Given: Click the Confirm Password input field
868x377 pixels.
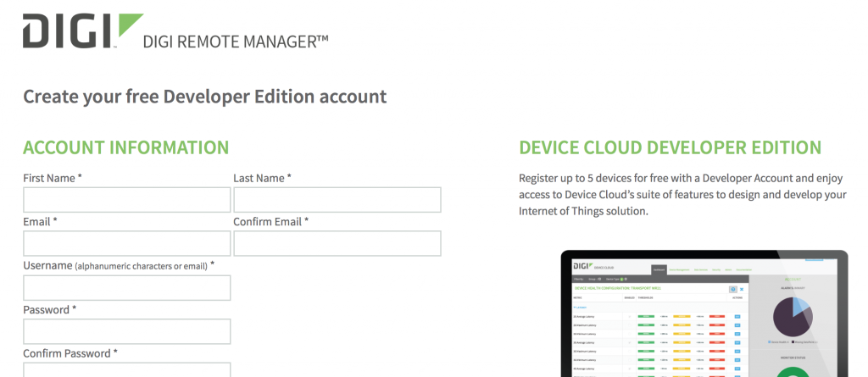Looking at the screenshot, I should (x=127, y=370).
